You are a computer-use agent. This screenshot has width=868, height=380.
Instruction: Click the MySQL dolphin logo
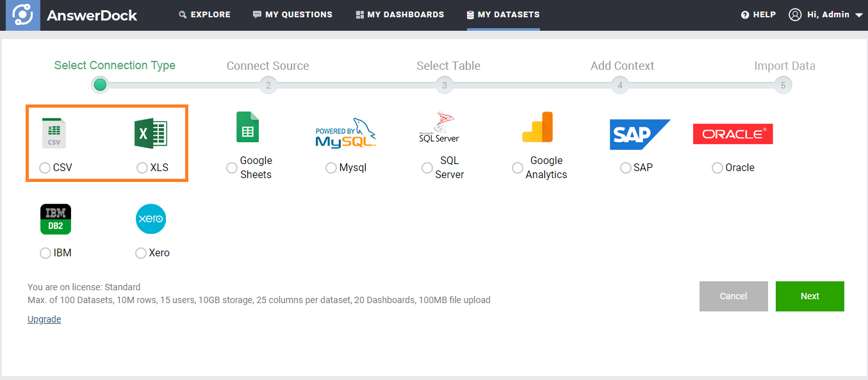click(346, 133)
